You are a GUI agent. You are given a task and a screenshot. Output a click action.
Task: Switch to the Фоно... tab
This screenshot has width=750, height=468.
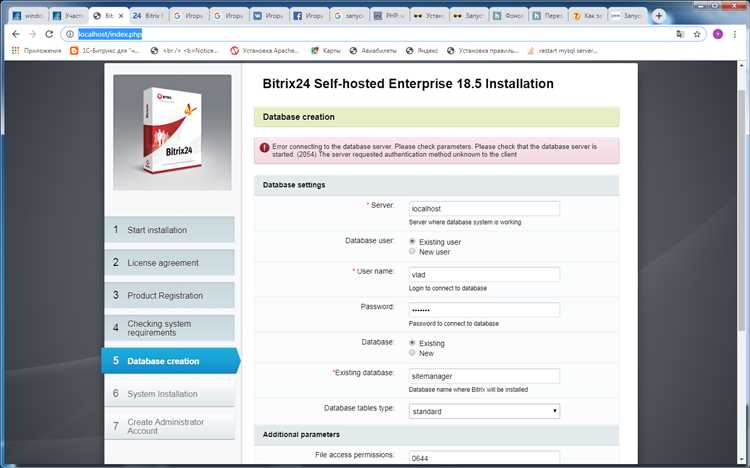pyautogui.click(x=509, y=16)
